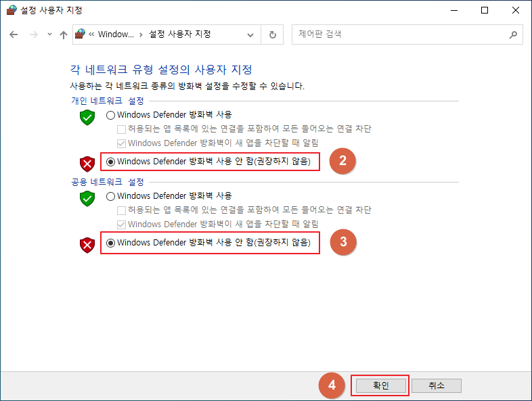Click the 취소 button
The height and width of the screenshot is (401, 532).
[437, 385]
